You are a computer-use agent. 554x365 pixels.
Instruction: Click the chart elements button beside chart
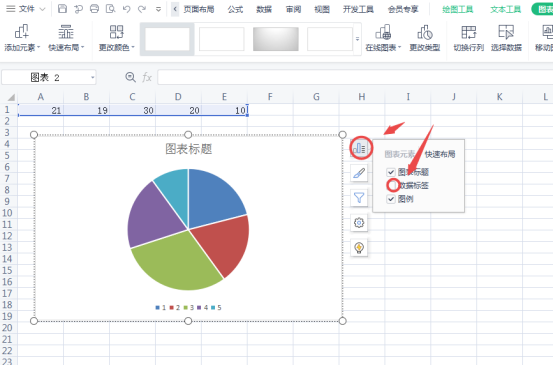(359, 148)
